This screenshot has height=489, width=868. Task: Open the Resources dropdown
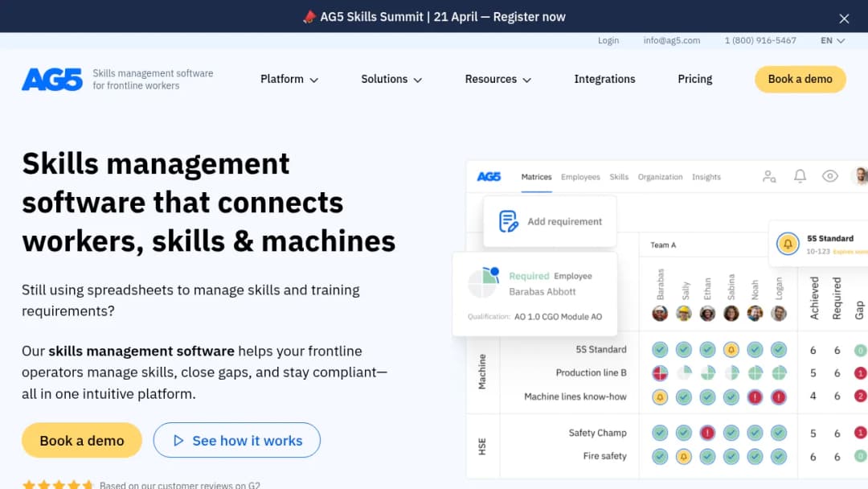pyautogui.click(x=497, y=79)
